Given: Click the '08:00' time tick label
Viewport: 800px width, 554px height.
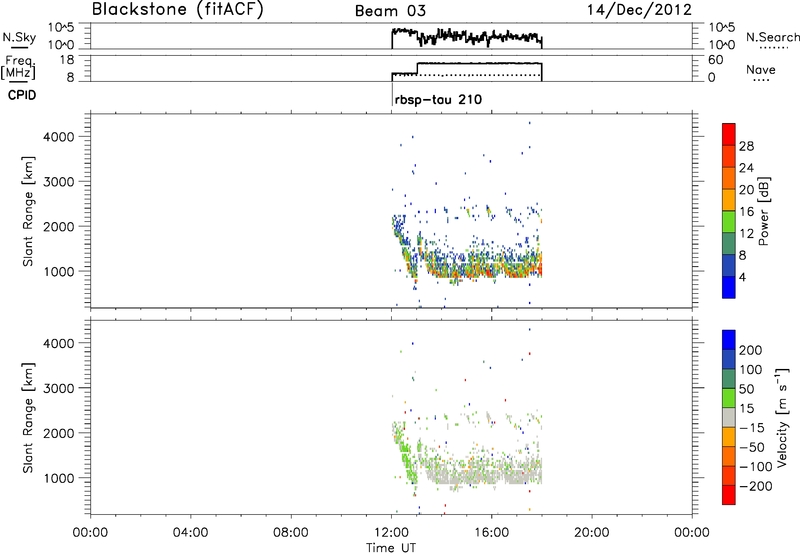Looking at the screenshot, I should (x=291, y=533).
